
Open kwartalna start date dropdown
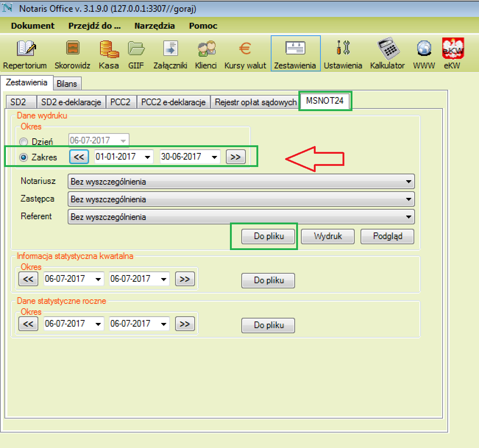point(98,279)
